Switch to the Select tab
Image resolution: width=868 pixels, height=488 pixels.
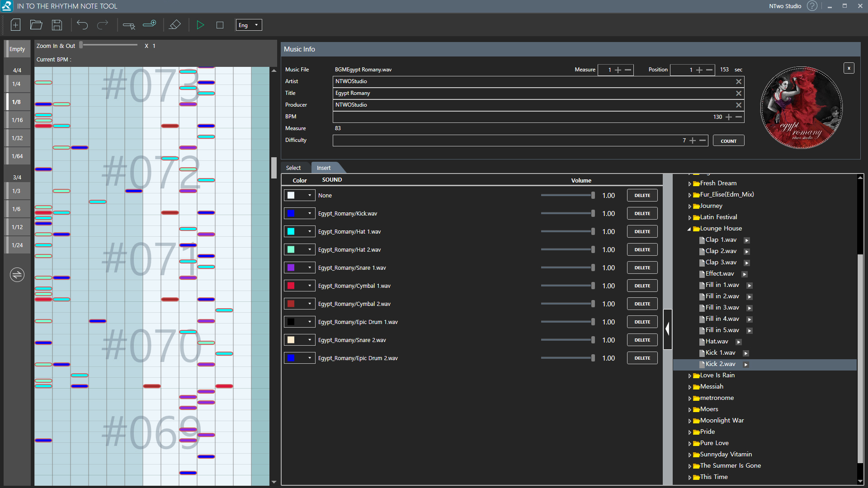point(293,168)
